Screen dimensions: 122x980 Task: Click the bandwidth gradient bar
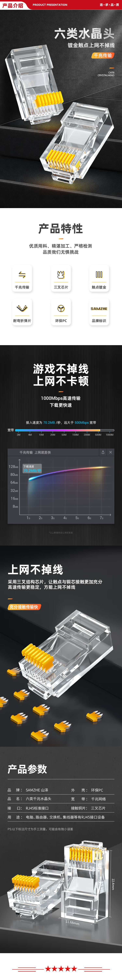coord(65,430)
